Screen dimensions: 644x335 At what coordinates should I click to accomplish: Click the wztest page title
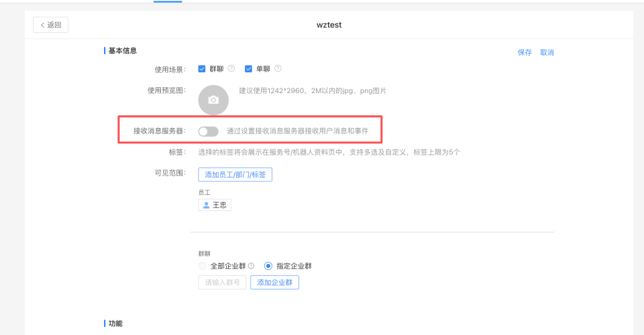click(x=329, y=25)
